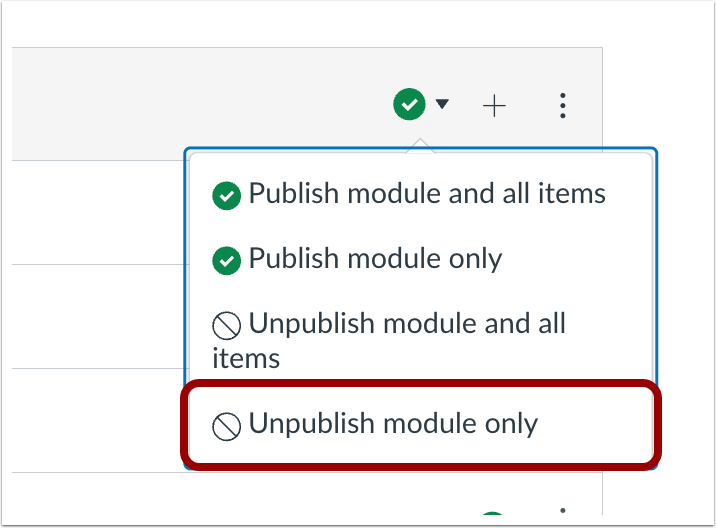Screen dimensions: 716x528
Task: Click the popover's upward pointer notch under checkmark
Action: 421,145
